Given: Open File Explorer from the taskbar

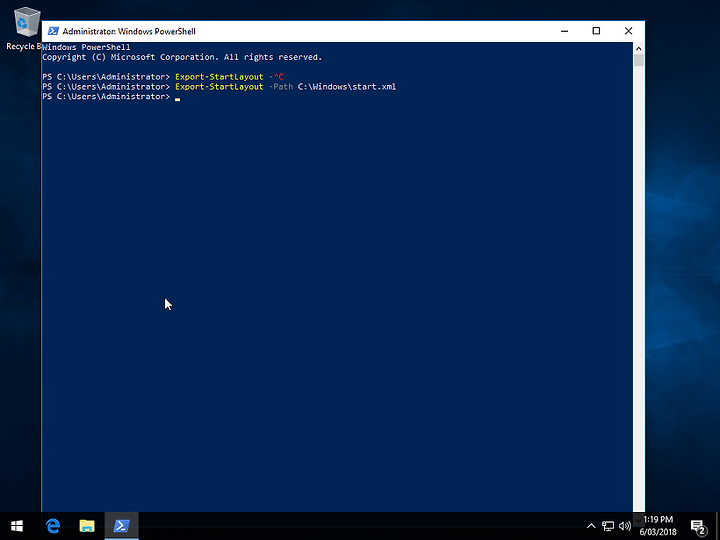Looking at the screenshot, I should click(87, 526).
